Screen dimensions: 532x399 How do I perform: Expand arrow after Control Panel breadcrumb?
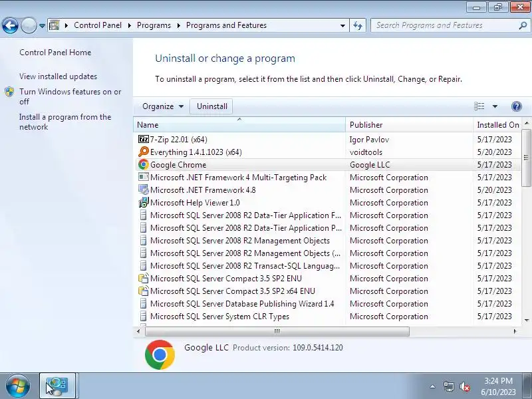129,25
